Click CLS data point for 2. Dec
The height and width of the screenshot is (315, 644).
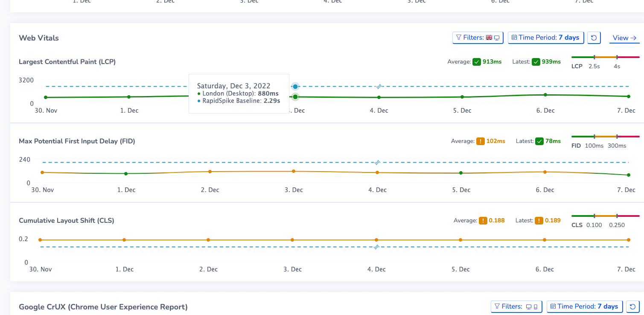pyautogui.click(x=208, y=240)
